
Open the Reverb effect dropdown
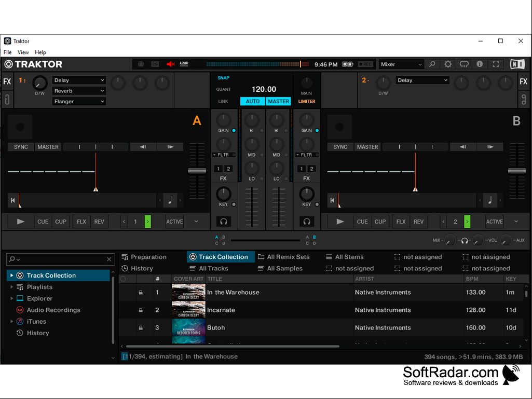point(79,91)
